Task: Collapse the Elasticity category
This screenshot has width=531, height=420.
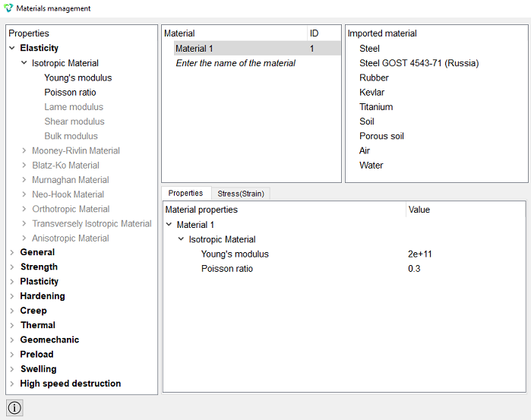Action: 12,48
